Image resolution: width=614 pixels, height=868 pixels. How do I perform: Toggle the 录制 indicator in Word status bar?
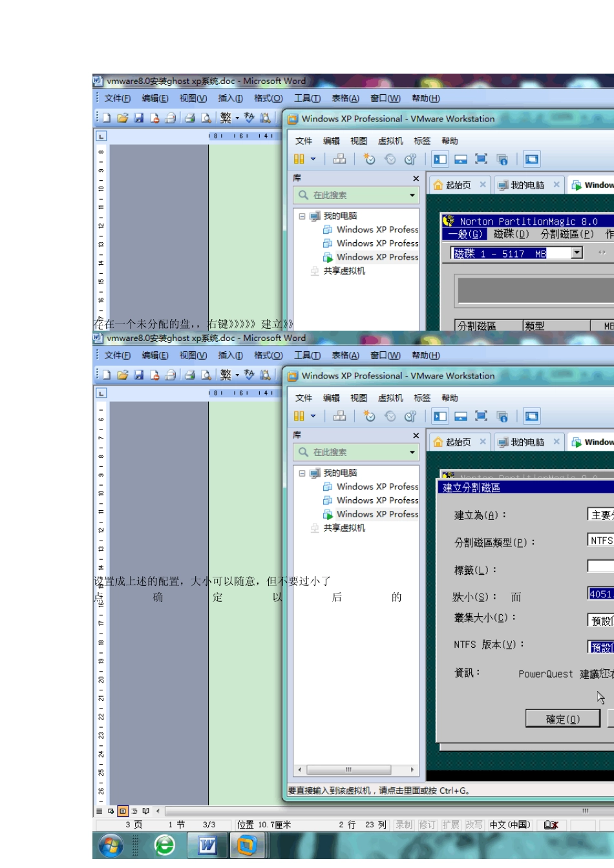point(404,825)
